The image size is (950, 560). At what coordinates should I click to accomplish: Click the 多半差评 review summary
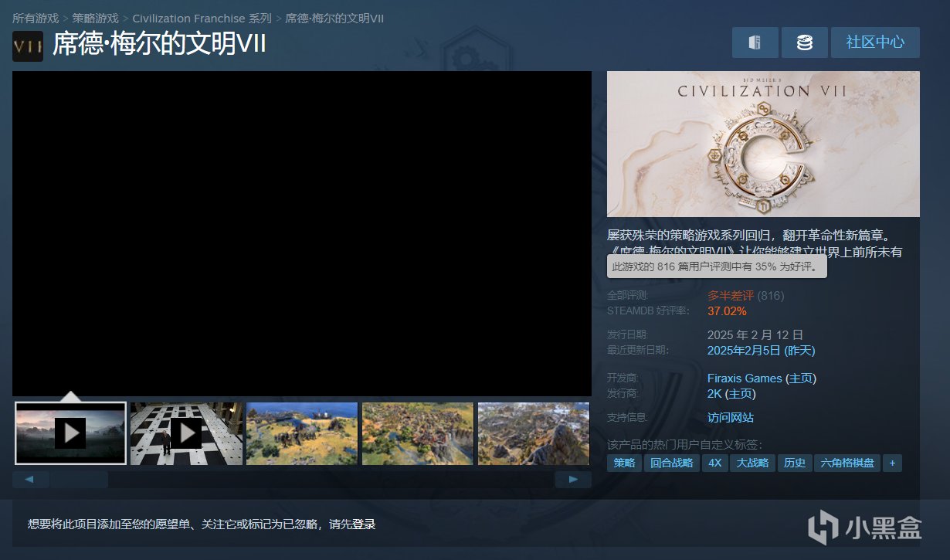click(730, 296)
